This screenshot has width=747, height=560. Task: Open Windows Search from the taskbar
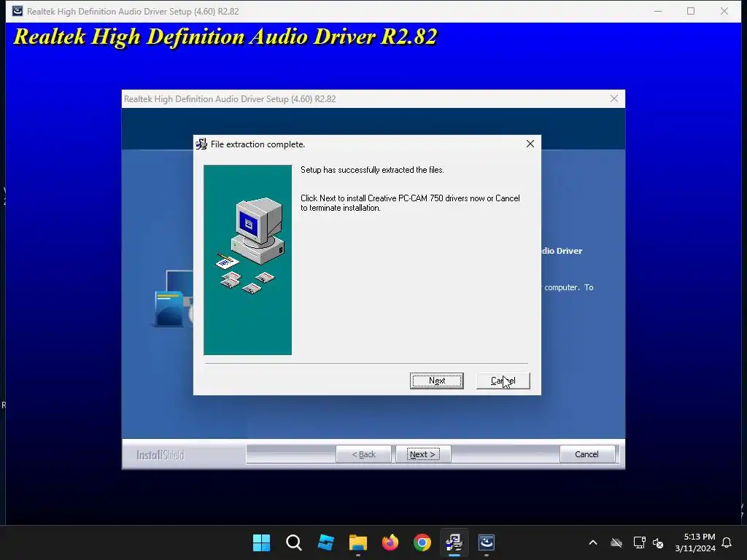click(293, 542)
